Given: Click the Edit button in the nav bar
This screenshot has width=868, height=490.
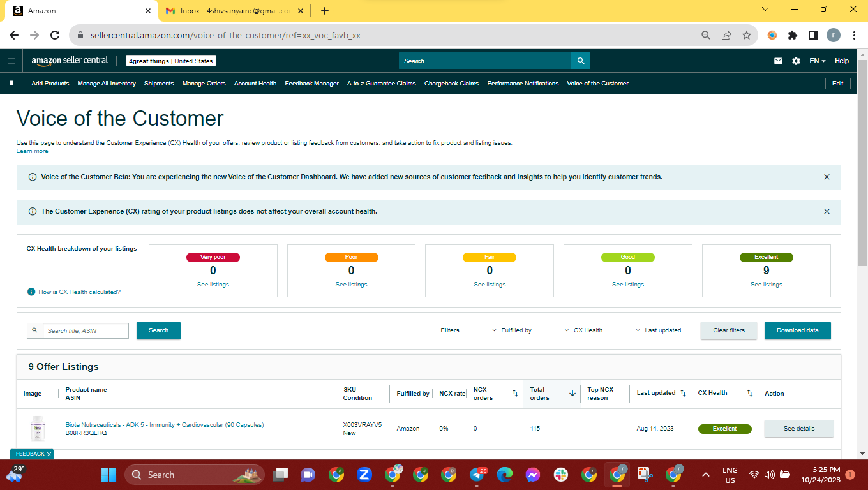Looking at the screenshot, I should (x=838, y=84).
